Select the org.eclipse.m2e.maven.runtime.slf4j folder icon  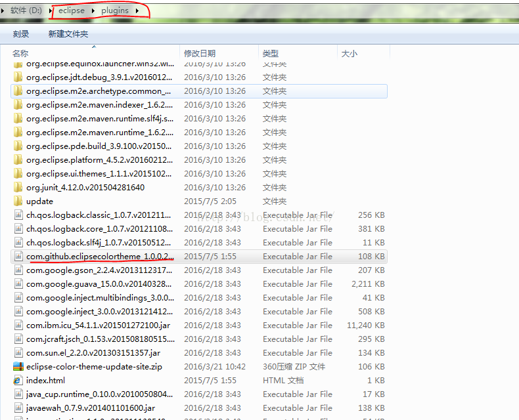tap(18, 118)
